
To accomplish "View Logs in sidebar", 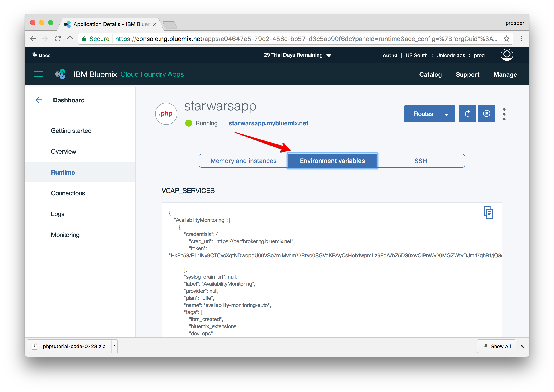I will [x=57, y=214].
